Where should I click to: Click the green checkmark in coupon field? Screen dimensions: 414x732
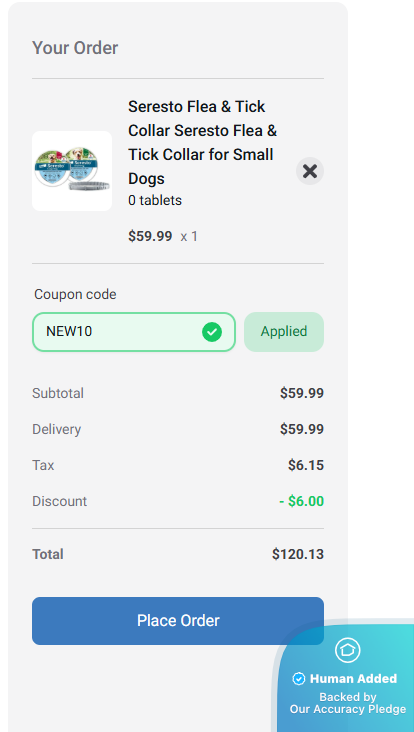click(x=212, y=332)
